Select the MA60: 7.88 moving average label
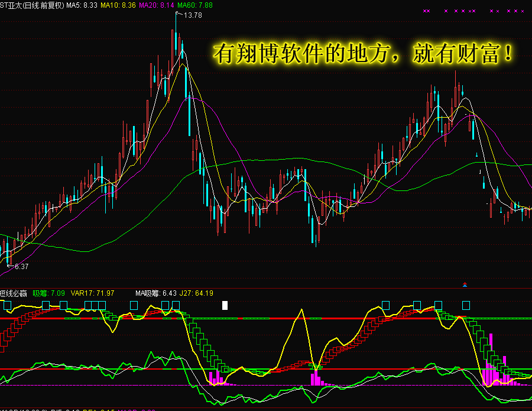The image size is (532, 411). 195,5
